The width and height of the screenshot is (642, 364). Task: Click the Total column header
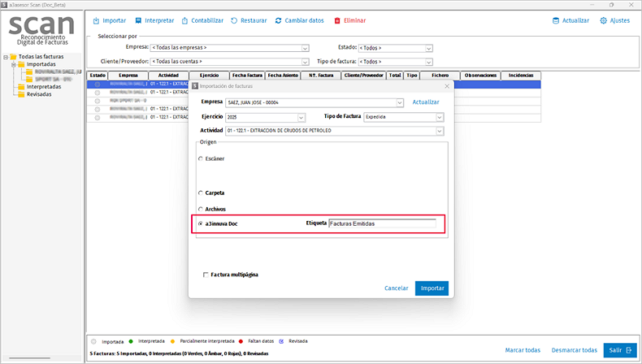(x=395, y=76)
